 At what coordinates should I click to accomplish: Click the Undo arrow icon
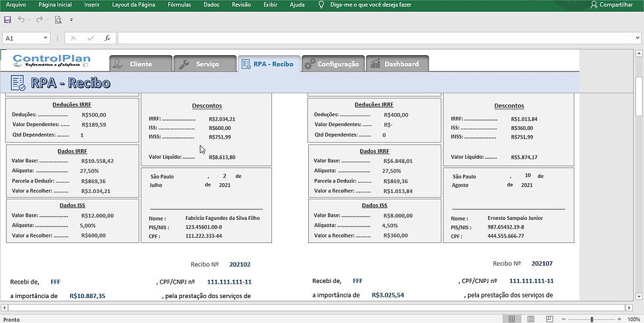tap(20, 19)
